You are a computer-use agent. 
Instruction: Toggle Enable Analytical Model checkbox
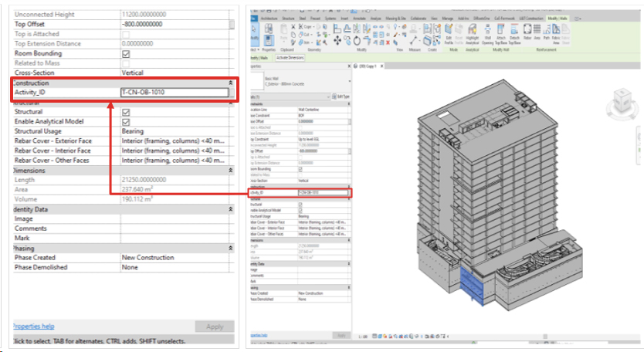click(x=126, y=122)
